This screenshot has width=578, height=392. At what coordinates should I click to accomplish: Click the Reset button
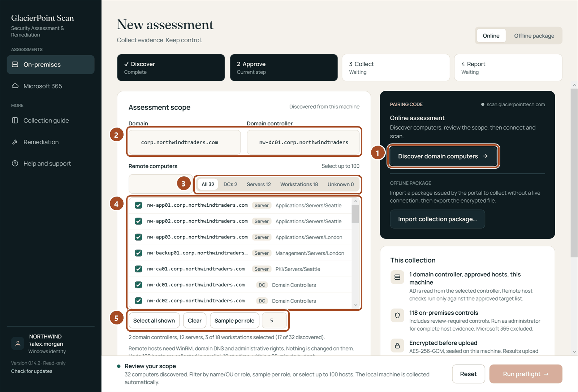pyautogui.click(x=468, y=374)
